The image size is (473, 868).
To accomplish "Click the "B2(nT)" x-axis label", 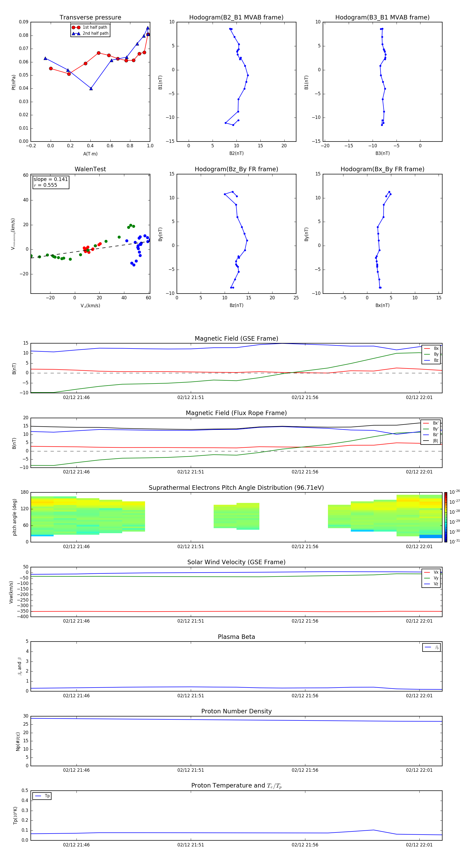I will (236, 153).
